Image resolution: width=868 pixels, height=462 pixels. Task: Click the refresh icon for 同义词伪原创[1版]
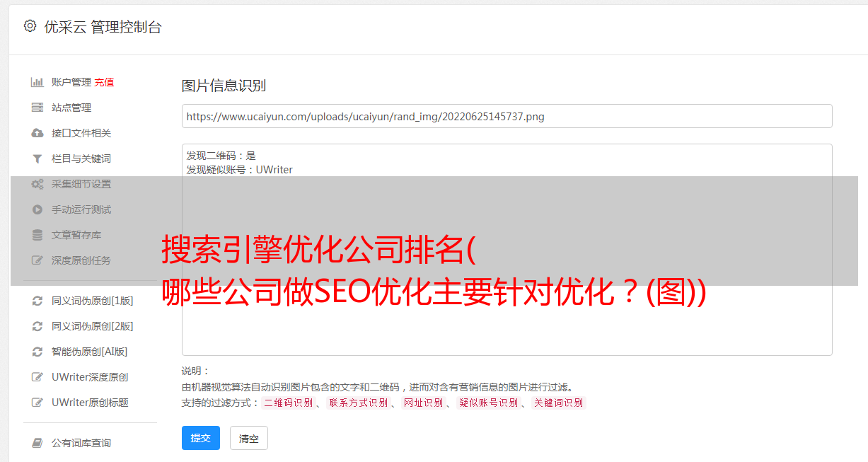pos(37,301)
